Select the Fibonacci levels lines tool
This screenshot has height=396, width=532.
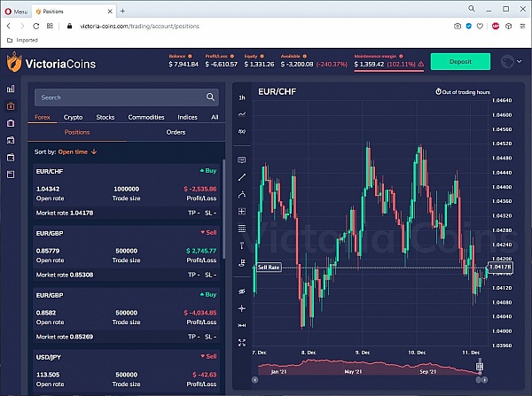coord(242,229)
